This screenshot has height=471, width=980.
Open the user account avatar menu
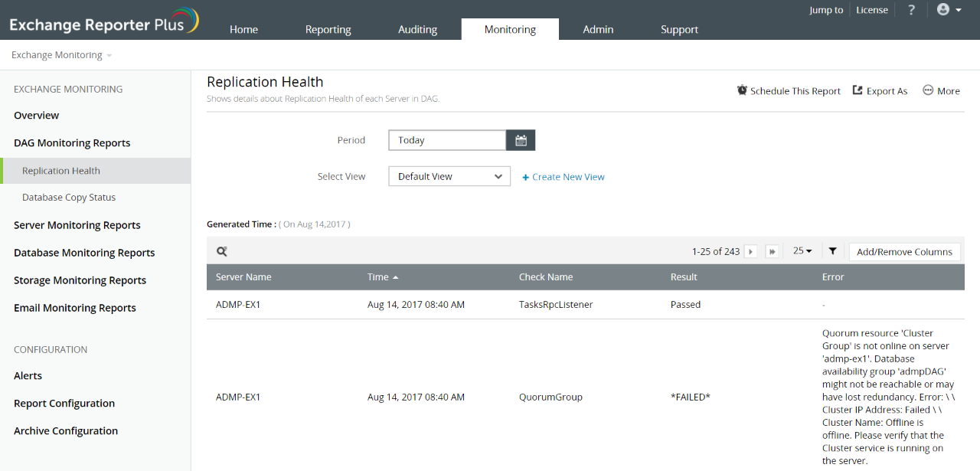coord(949,10)
